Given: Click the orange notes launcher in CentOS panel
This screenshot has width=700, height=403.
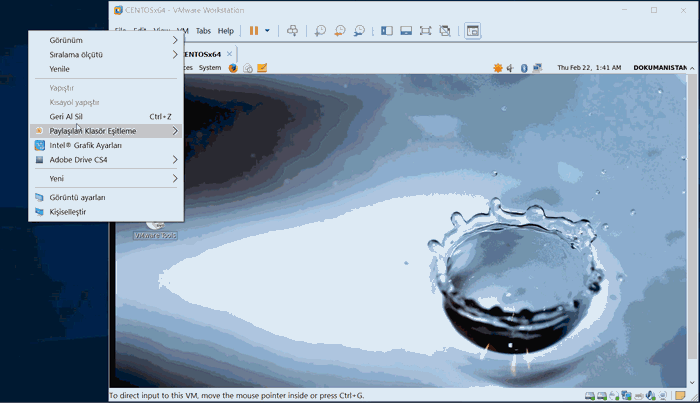Looking at the screenshot, I should coord(262,68).
